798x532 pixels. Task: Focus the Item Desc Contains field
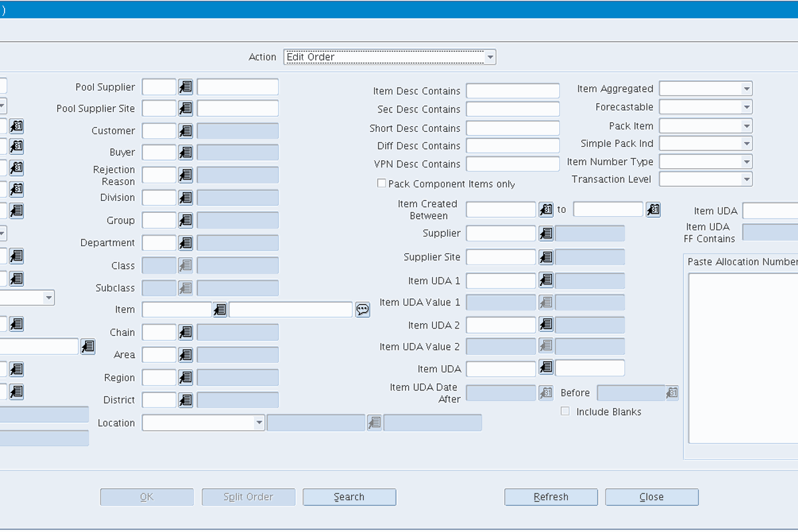[513, 91]
